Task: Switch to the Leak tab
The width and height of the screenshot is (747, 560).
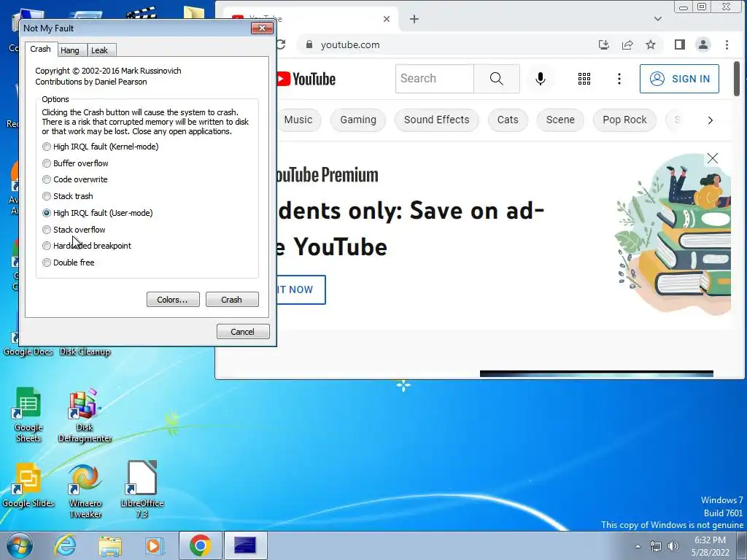Action: point(99,50)
